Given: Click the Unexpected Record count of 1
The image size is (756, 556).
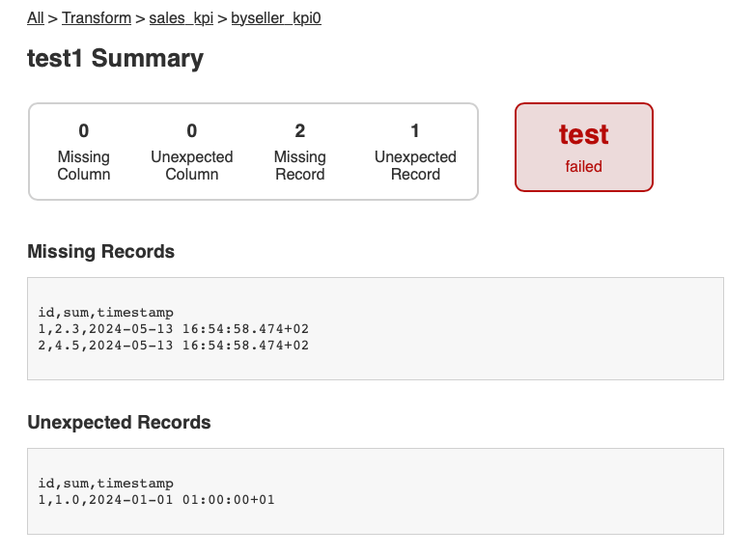Looking at the screenshot, I should [x=415, y=131].
